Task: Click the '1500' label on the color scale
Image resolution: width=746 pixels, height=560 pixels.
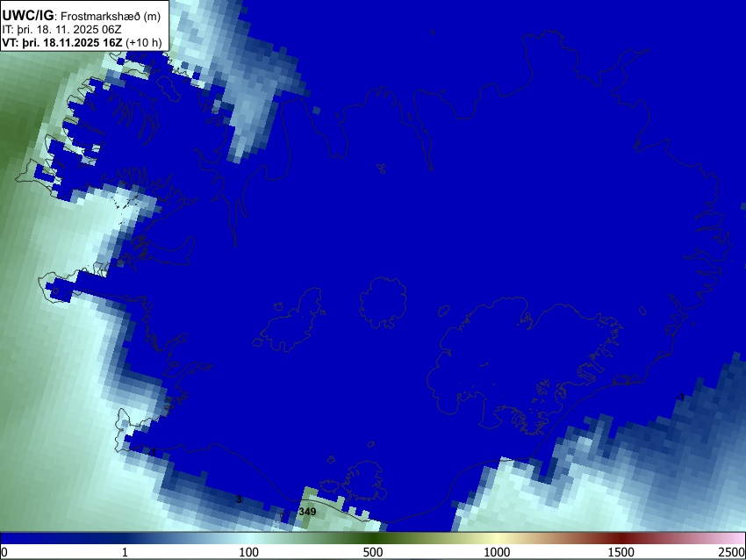Action: (621, 552)
